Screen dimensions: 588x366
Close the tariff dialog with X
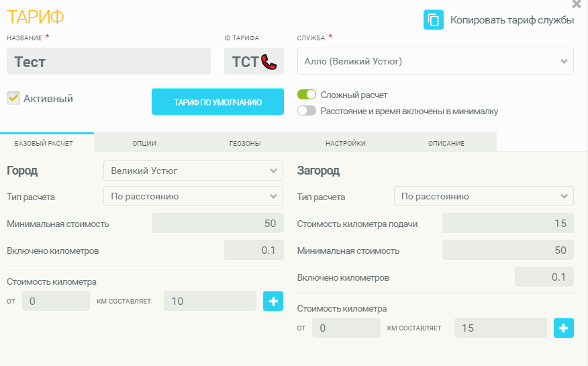pyautogui.click(x=577, y=5)
